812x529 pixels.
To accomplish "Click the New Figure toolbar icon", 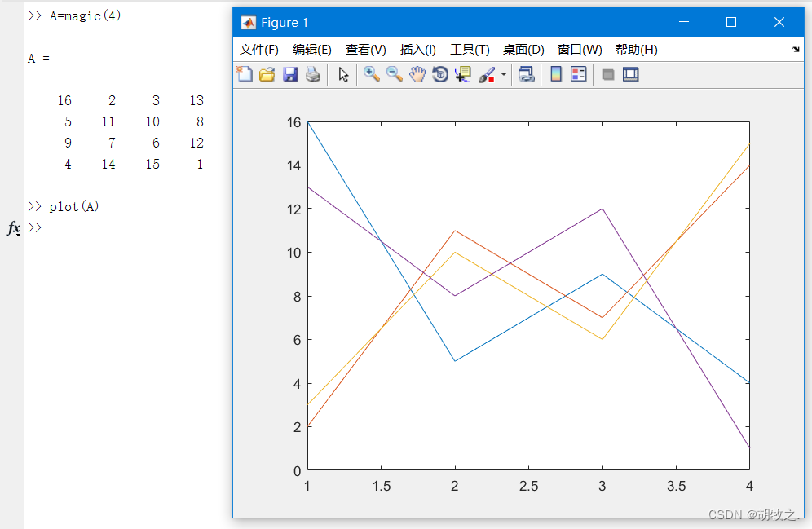I will point(245,74).
